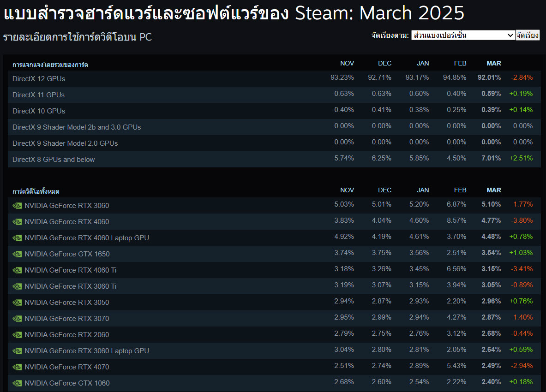
Task: Click the การ์ดวิดีโอทั้งหมด section heading
Action: click(x=36, y=191)
